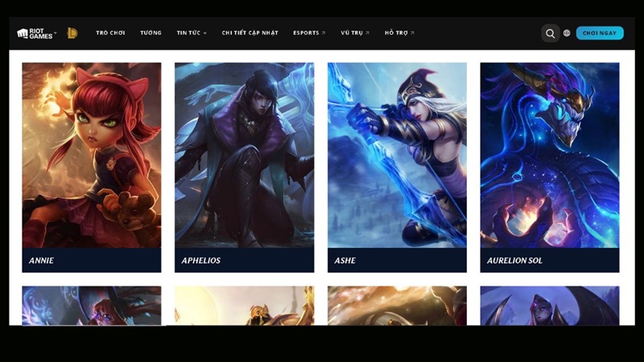Image resolution: width=644 pixels, height=362 pixels.
Task: Click the APHELIOS name label
Action: click(201, 261)
